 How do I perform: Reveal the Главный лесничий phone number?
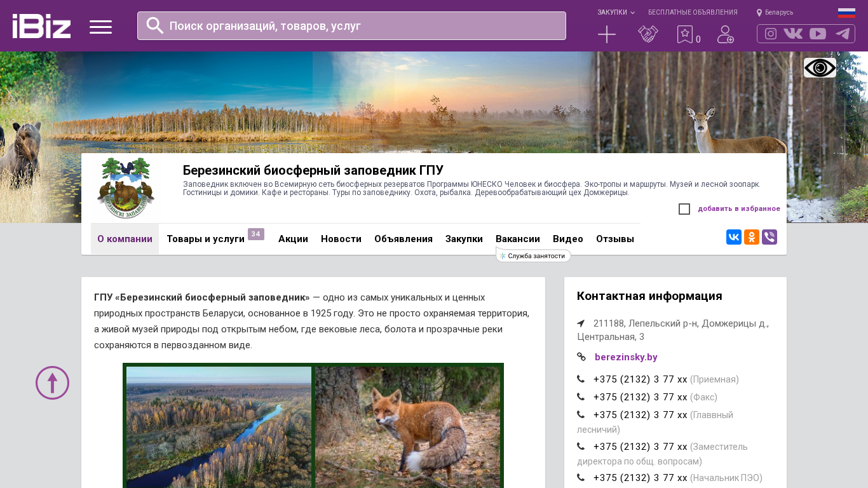coord(641,415)
